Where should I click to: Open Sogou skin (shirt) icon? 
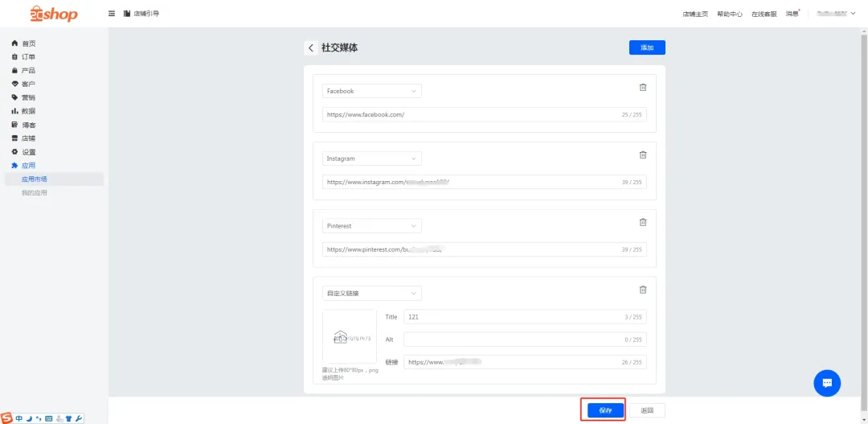68,419
